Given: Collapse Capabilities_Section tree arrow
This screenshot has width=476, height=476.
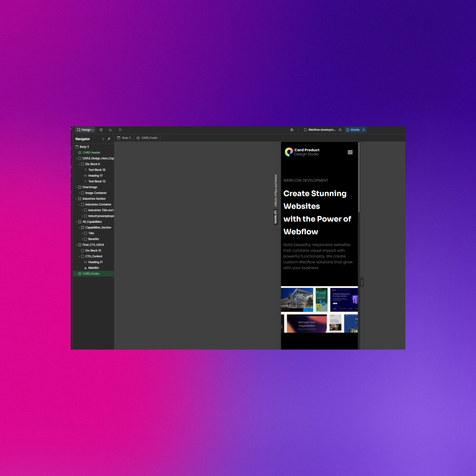Looking at the screenshot, I should [79, 228].
